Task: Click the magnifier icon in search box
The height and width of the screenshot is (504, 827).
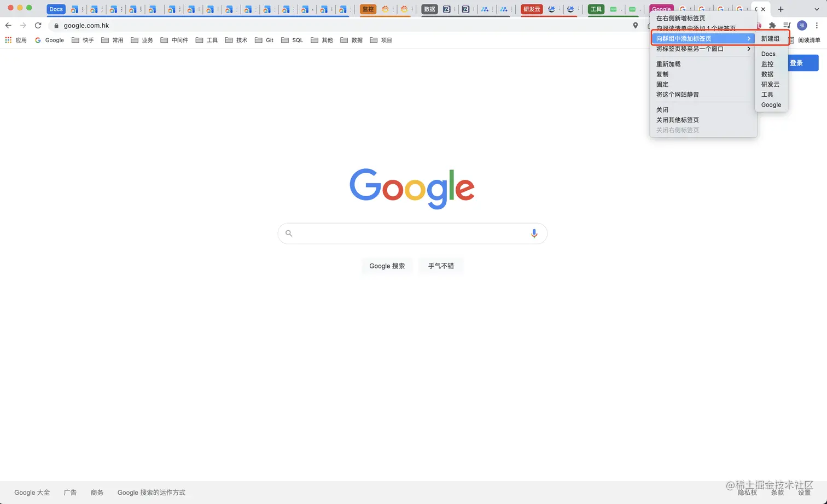Action: point(289,233)
